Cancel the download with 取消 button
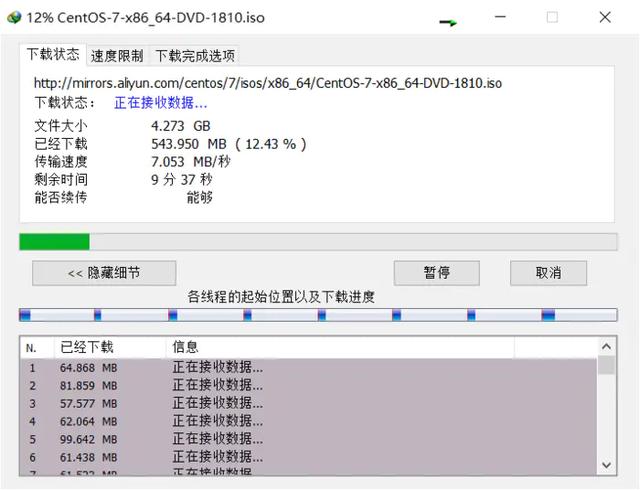The height and width of the screenshot is (490, 640). point(548,273)
